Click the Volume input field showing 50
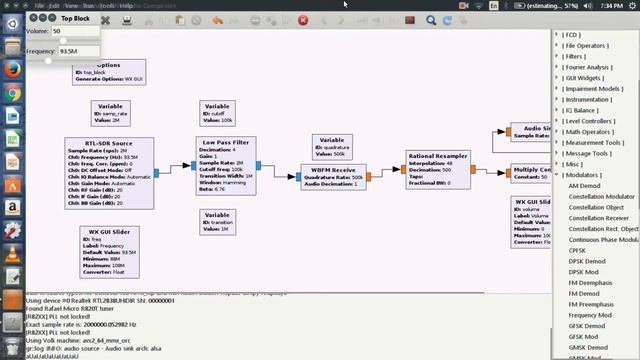The image size is (640, 360). click(x=76, y=31)
